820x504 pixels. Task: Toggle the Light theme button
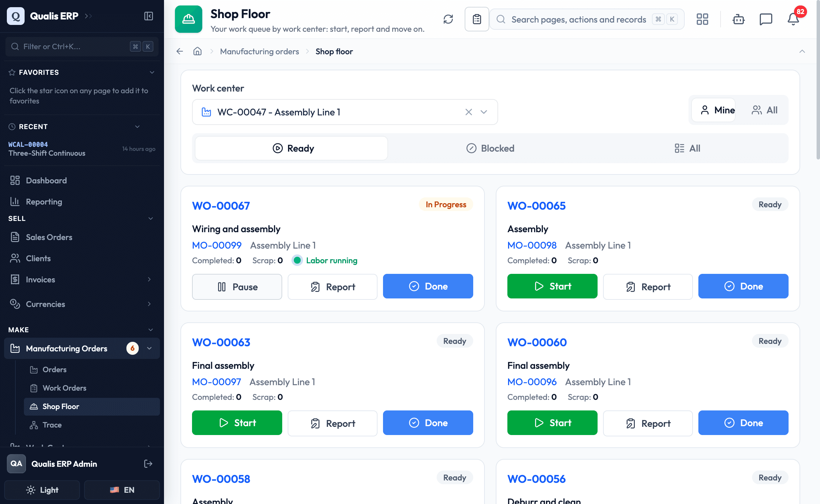coord(42,490)
